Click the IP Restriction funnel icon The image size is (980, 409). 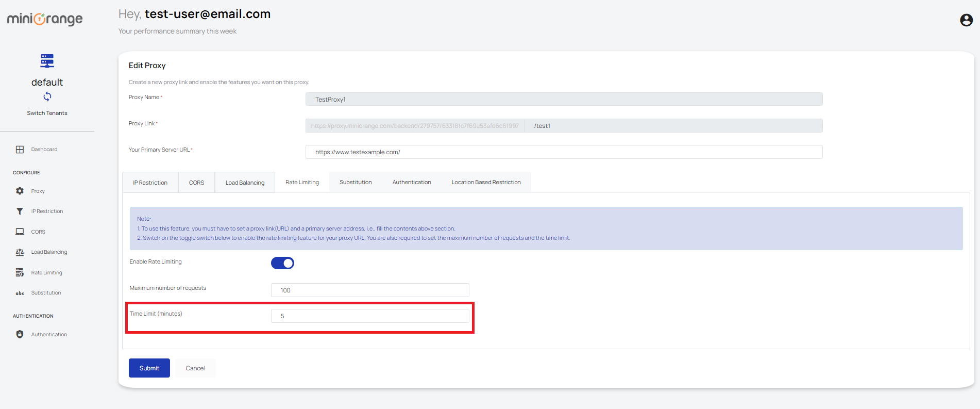(20, 211)
